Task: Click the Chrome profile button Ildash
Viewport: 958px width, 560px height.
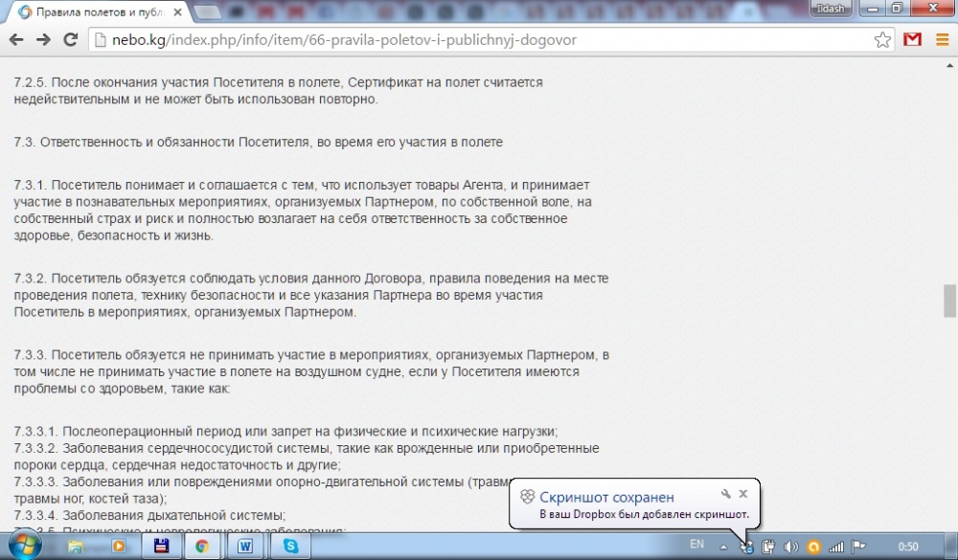Action: pyautogui.click(x=831, y=9)
